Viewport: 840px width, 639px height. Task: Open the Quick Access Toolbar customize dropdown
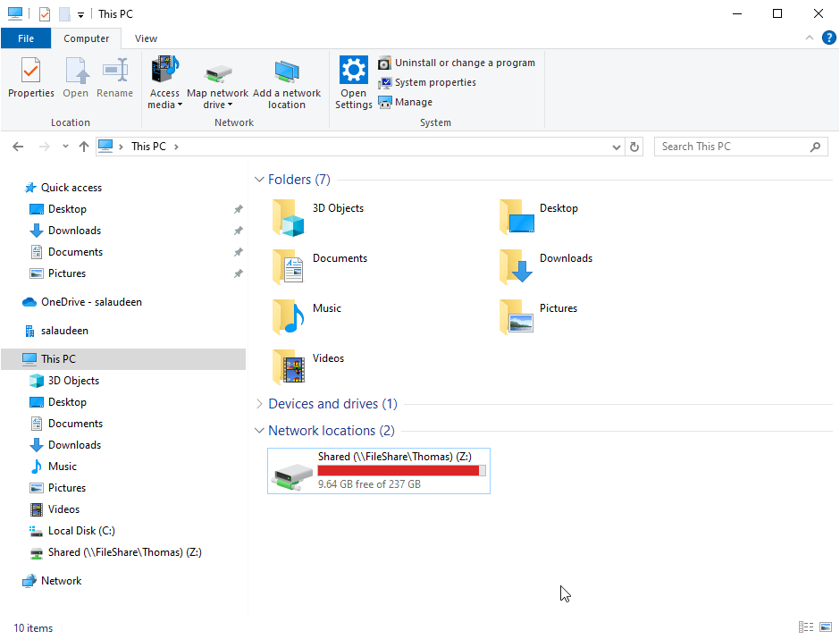(x=80, y=14)
